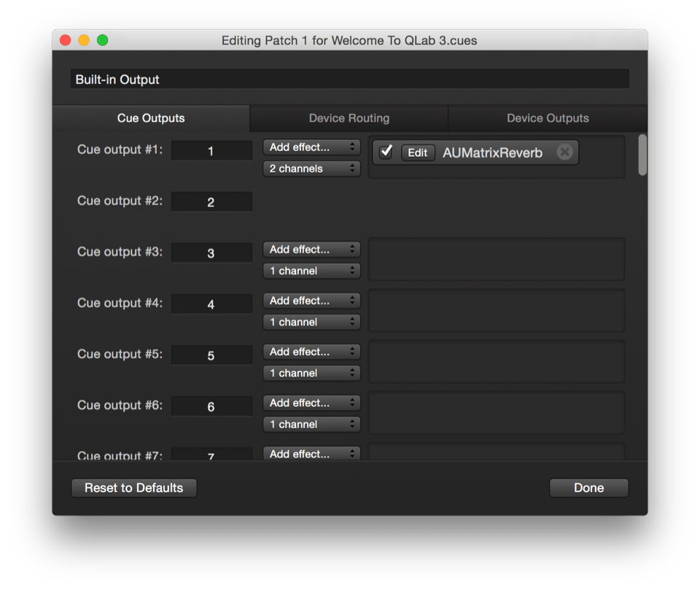The width and height of the screenshot is (700, 590).
Task: Disable the AUMatrixReverb effect checkbox
Action: 386,152
